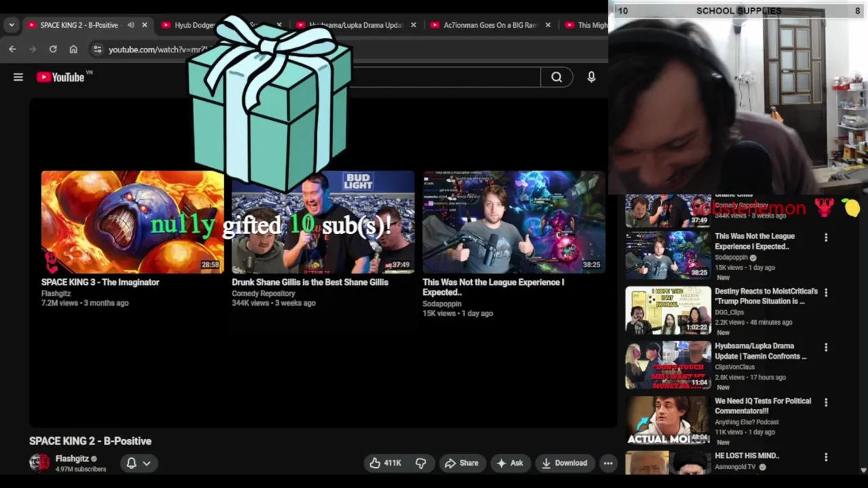Open 'This Was Not the League Experience' endscreen title
The width and height of the screenshot is (868, 488).
(x=494, y=287)
